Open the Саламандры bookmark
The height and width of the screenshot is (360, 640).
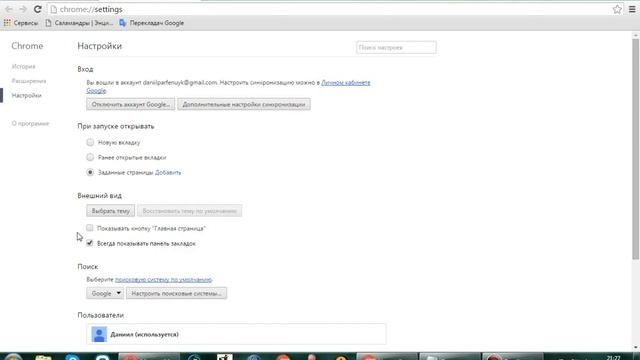pos(79,23)
